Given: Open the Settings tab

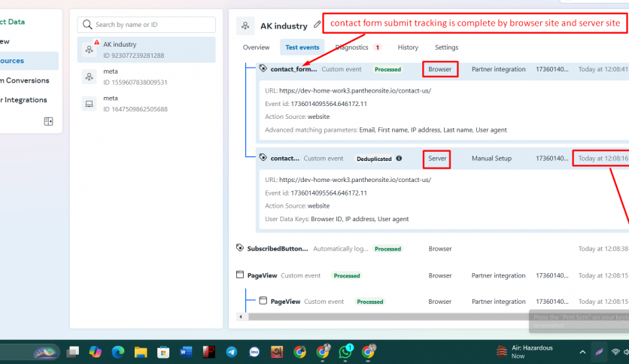Looking at the screenshot, I should coord(446,47).
